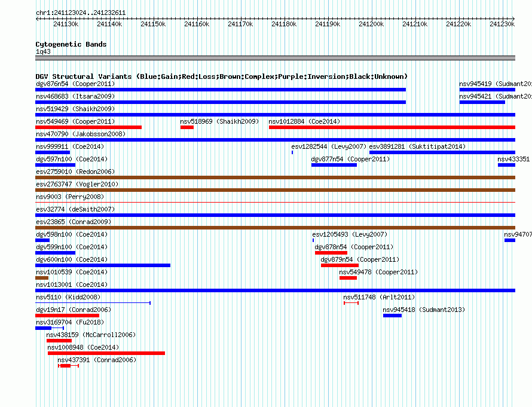Open nsv549478 (Cooper2011) variant
Viewport: 532px width, 407px height.
coord(348,278)
